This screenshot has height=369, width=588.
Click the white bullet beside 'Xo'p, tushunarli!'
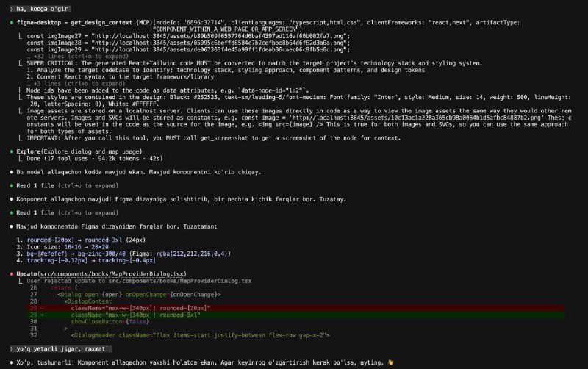(x=12, y=362)
